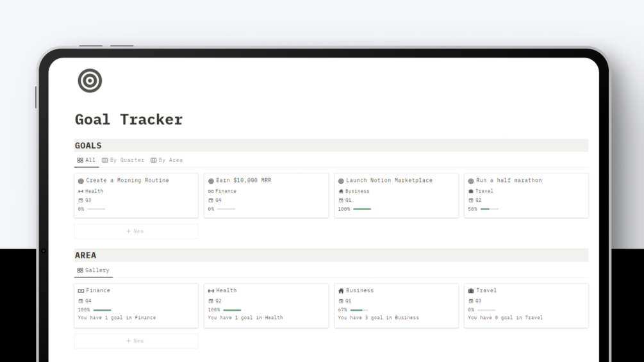Screen dimensions: 644x362
Task: Select the All goals view tab
Action: pyautogui.click(x=87, y=160)
